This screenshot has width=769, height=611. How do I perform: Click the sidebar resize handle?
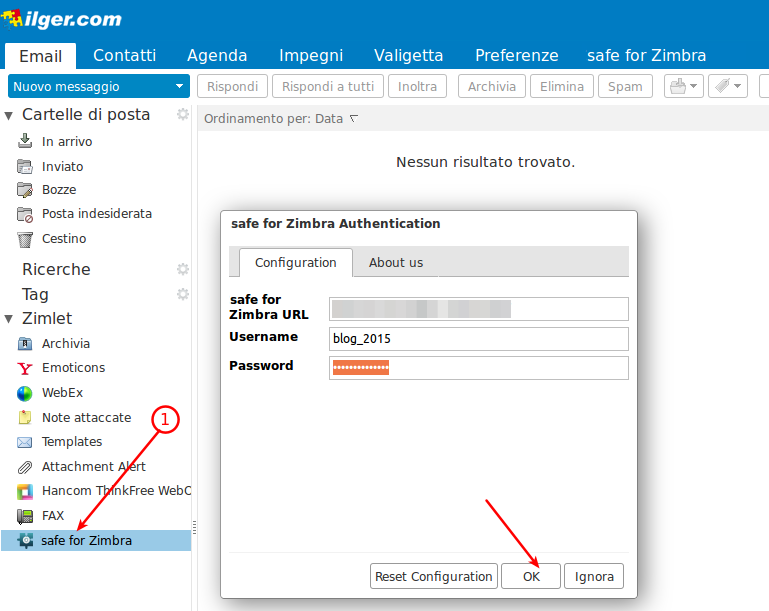tap(194, 528)
